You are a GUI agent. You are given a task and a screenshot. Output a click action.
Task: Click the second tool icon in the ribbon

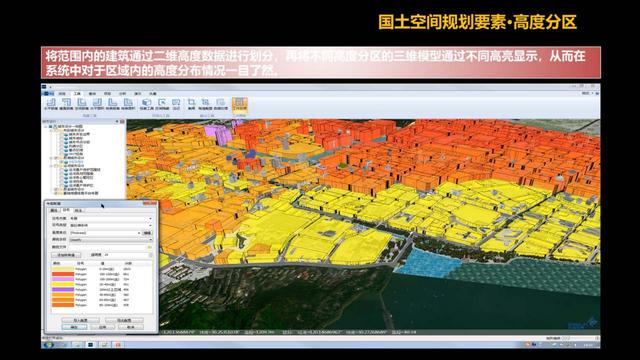point(67,104)
